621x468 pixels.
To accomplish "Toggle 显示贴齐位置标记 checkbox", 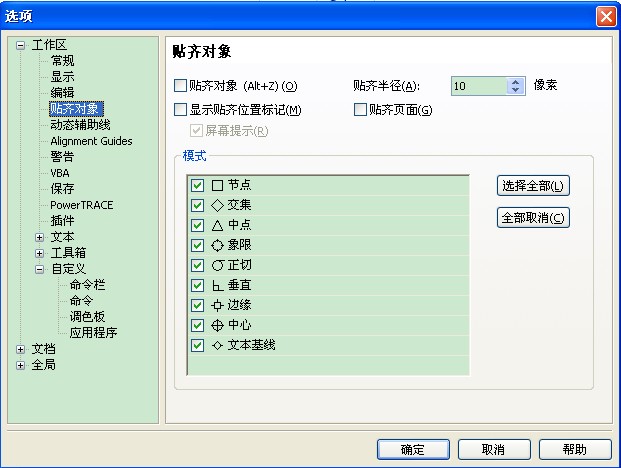I will pyautogui.click(x=180, y=110).
